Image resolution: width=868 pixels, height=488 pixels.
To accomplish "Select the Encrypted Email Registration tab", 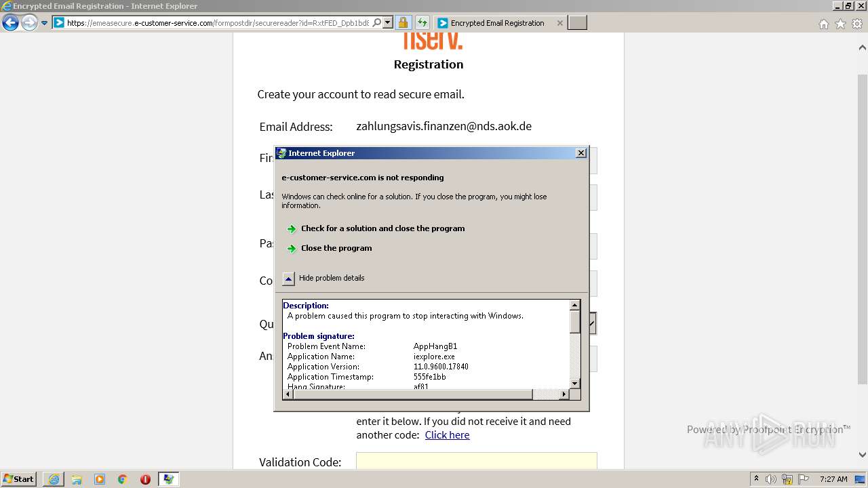I will pyautogui.click(x=497, y=23).
